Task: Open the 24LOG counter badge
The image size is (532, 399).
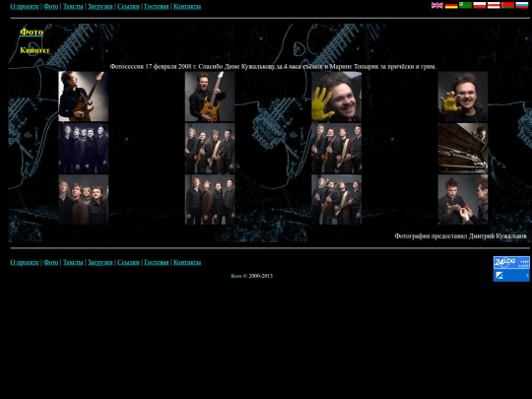Action: click(511, 263)
